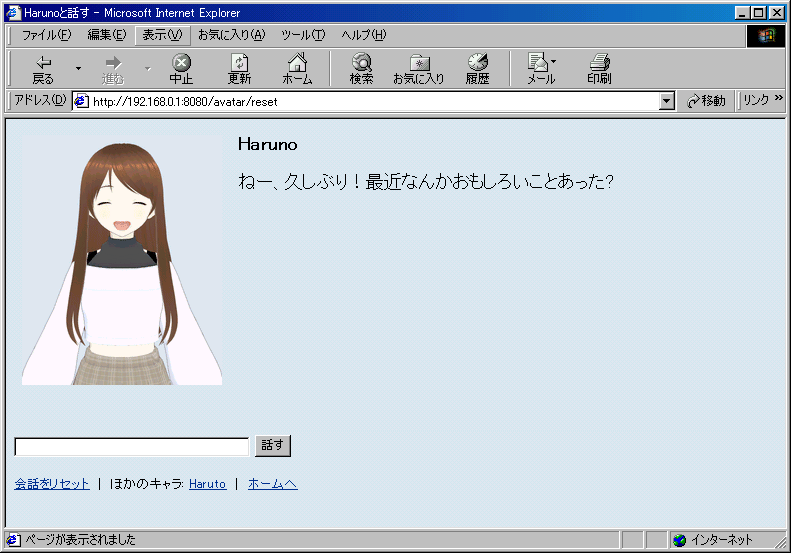This screenshot has height=553, width=791.
Task: Click the Back (戻る) toolbar button
Action: (43, 69)
